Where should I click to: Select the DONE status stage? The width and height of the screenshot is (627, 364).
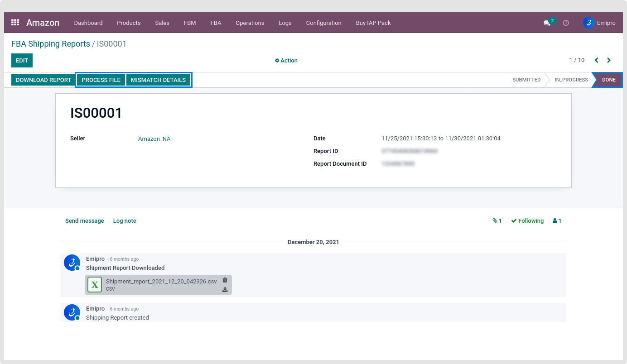click(x=608, y=80)
